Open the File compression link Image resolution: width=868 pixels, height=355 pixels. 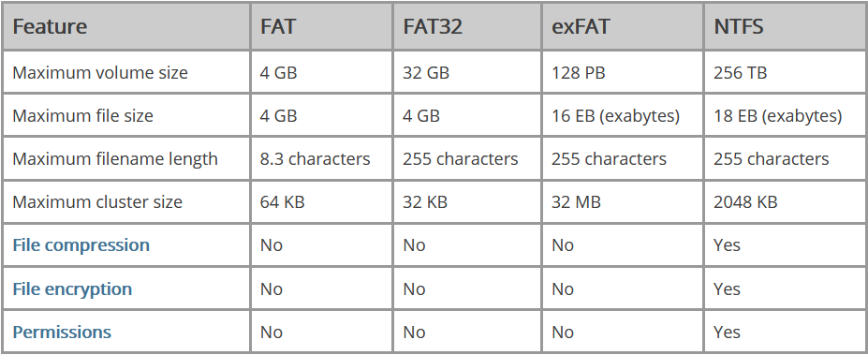[x=81, y=244]
